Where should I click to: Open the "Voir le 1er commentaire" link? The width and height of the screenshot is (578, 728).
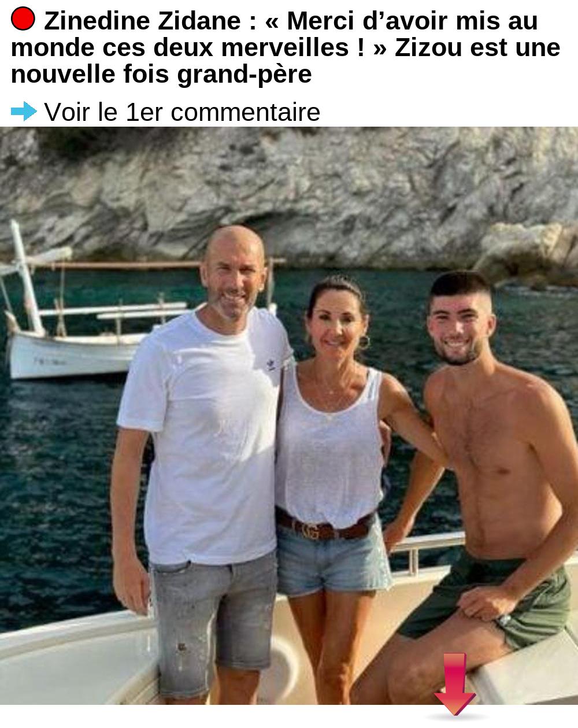point(182,112)
